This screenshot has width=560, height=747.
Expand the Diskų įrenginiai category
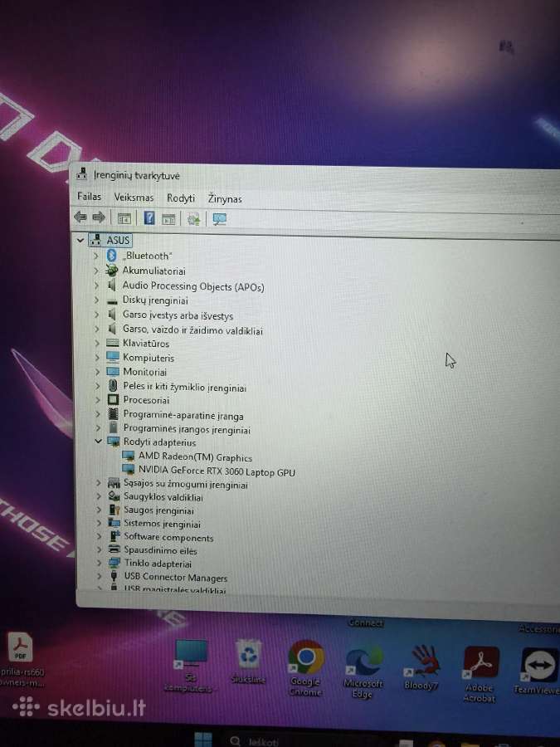(96, 300)
